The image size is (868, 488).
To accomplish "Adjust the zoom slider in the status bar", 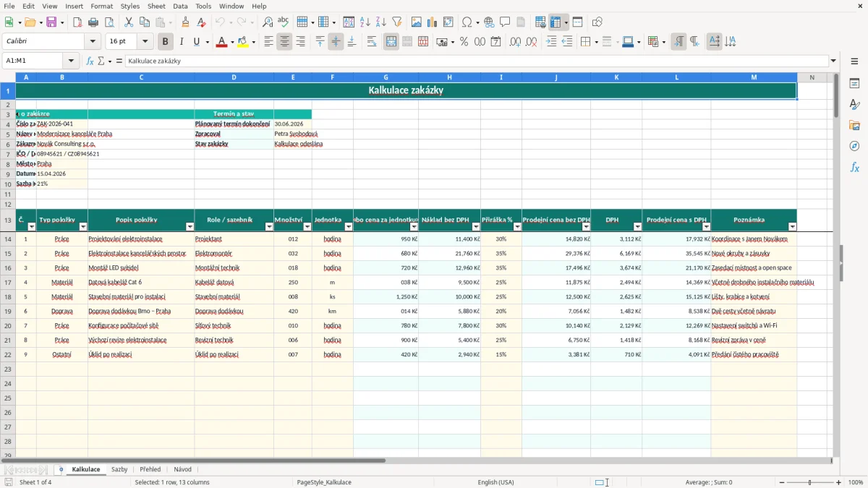I will coord(810,482).
